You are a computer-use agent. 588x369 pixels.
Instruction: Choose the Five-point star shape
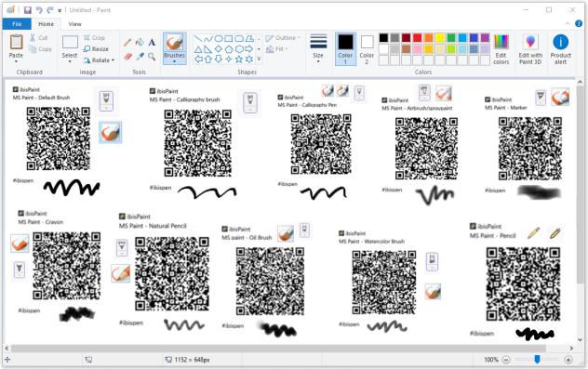239,59
